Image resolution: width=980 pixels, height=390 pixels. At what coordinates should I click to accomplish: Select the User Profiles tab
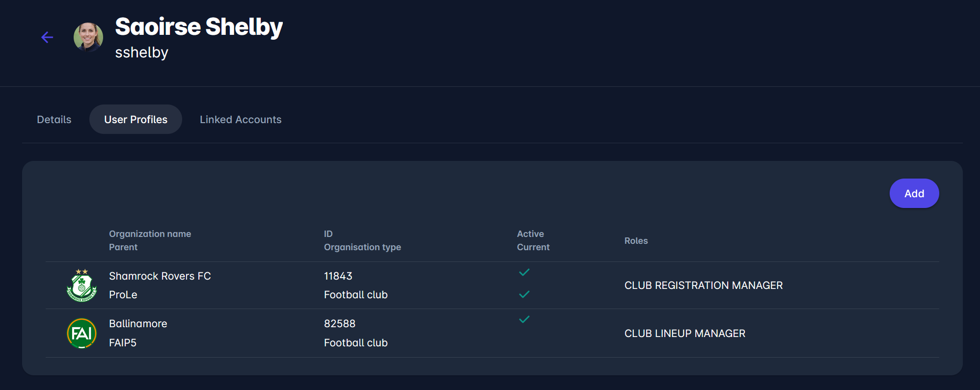(136, 119)
